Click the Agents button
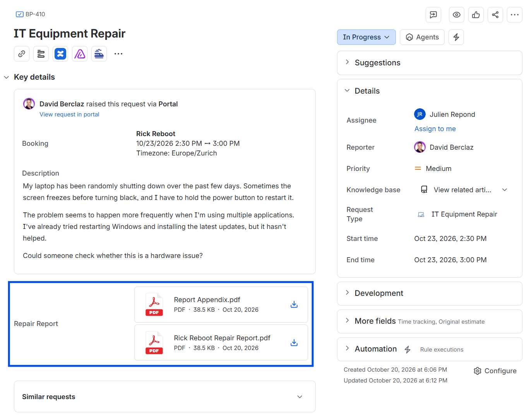The height and width of the screenshot is (420, 529). pos(422,37)
